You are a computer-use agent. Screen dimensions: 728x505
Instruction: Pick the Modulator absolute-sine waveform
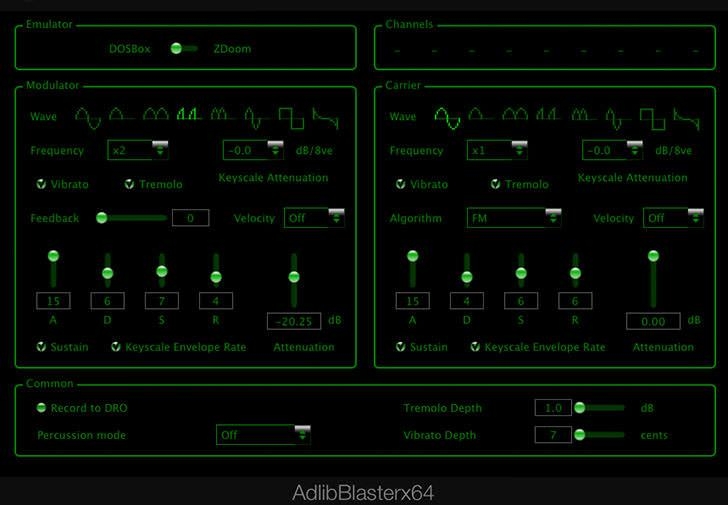(156, 116)
